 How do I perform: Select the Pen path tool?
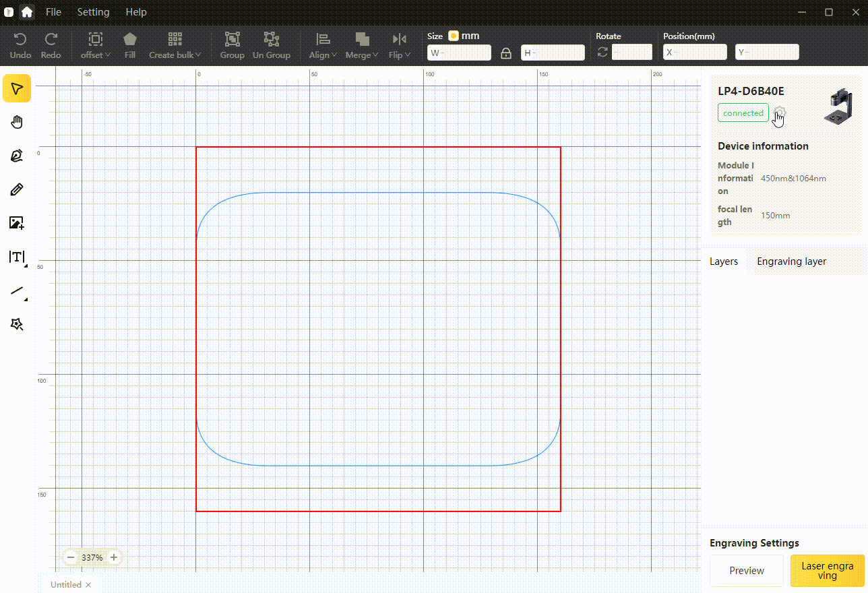[x=17, y=156]
